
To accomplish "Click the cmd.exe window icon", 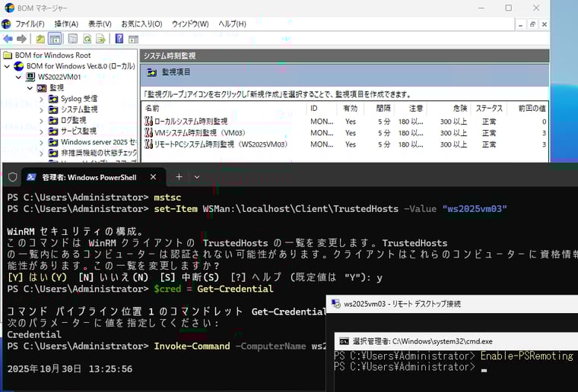I will 344,341.
